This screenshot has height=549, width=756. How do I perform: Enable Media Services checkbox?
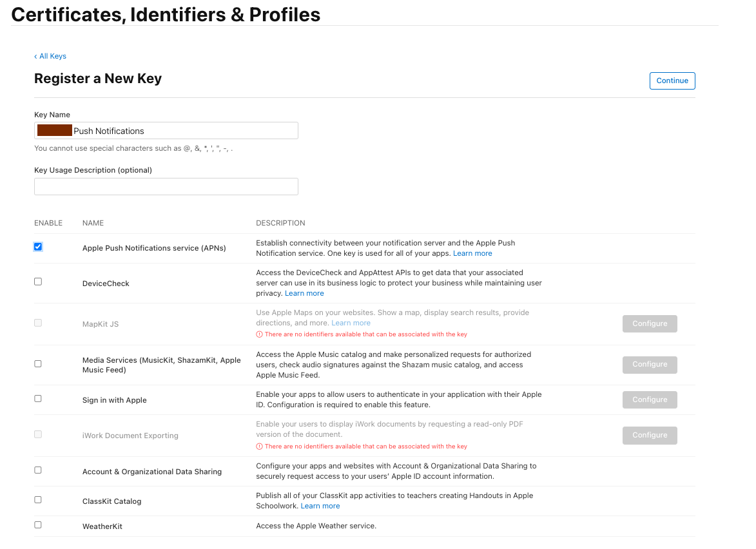38,363
